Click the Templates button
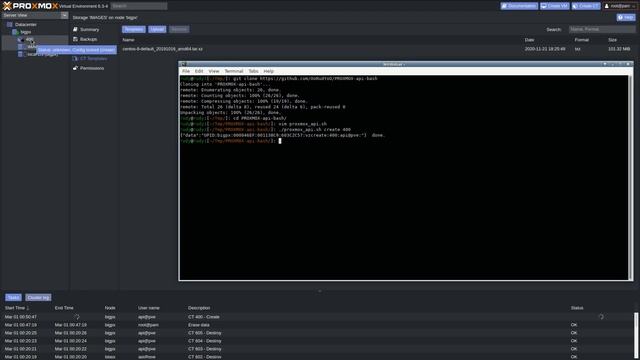Screen dimensions: 640x360 tap(134, 29)
